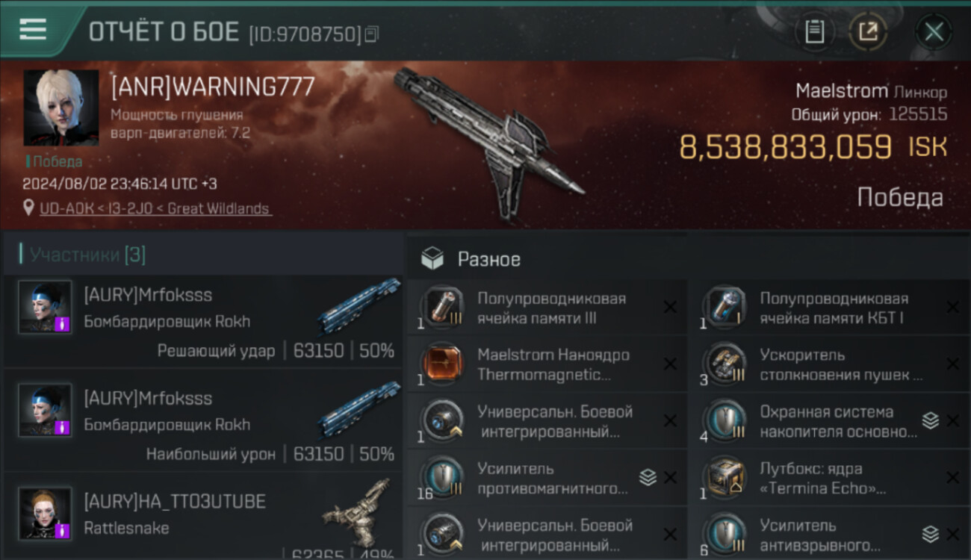971x560 pixels.
Task: Select first Mrfoksss participant with Решающий удар
Action: pos(202,322)
